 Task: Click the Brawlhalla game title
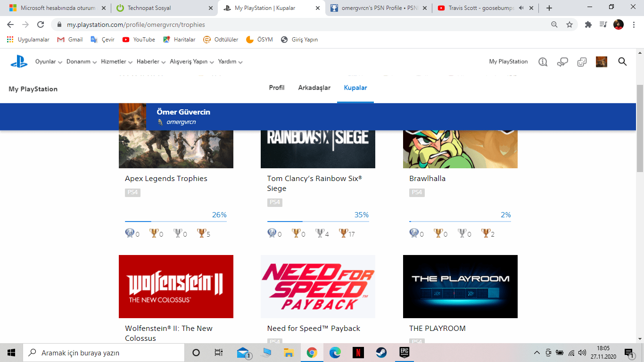click(x=427, y=179)
